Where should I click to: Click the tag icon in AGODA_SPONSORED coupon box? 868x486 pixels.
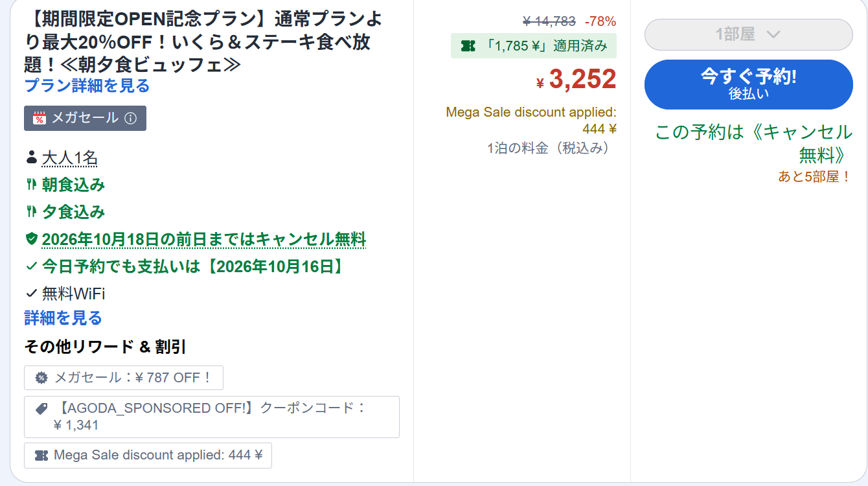click(41, 408)
